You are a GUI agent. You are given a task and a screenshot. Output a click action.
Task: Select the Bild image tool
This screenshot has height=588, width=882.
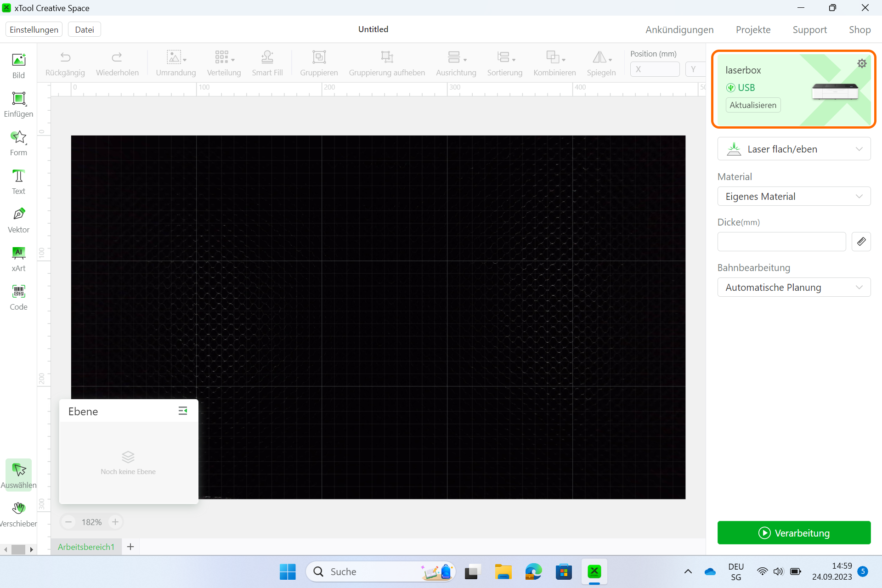click(x=18, y=66)
